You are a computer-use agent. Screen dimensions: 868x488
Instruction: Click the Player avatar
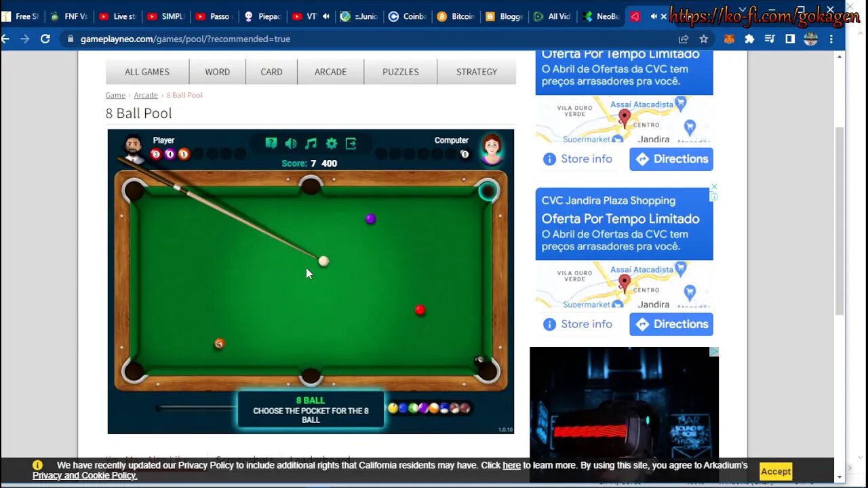(x=134, y=148)
